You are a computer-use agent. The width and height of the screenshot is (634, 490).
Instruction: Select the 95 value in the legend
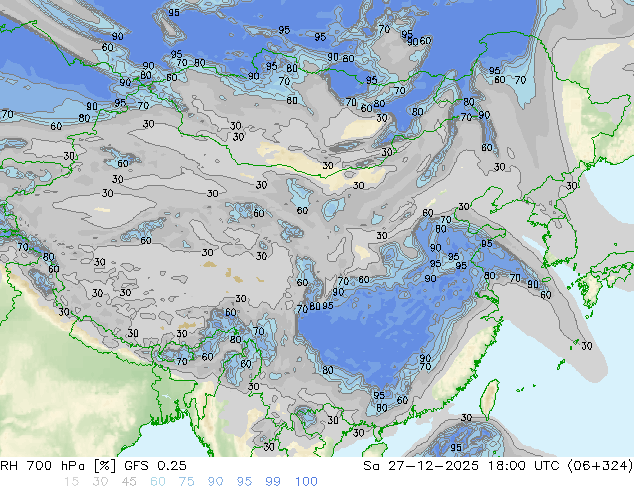244,482
